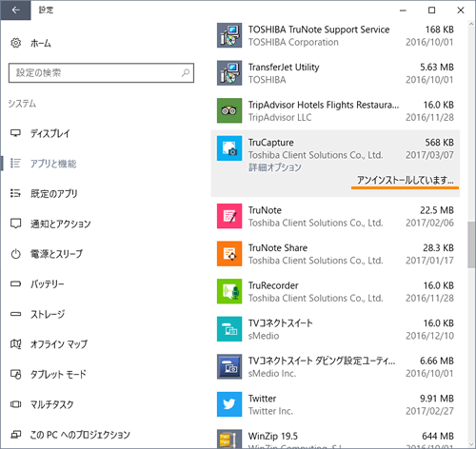Select the TruNote Share entry

[x=335, y=254]
